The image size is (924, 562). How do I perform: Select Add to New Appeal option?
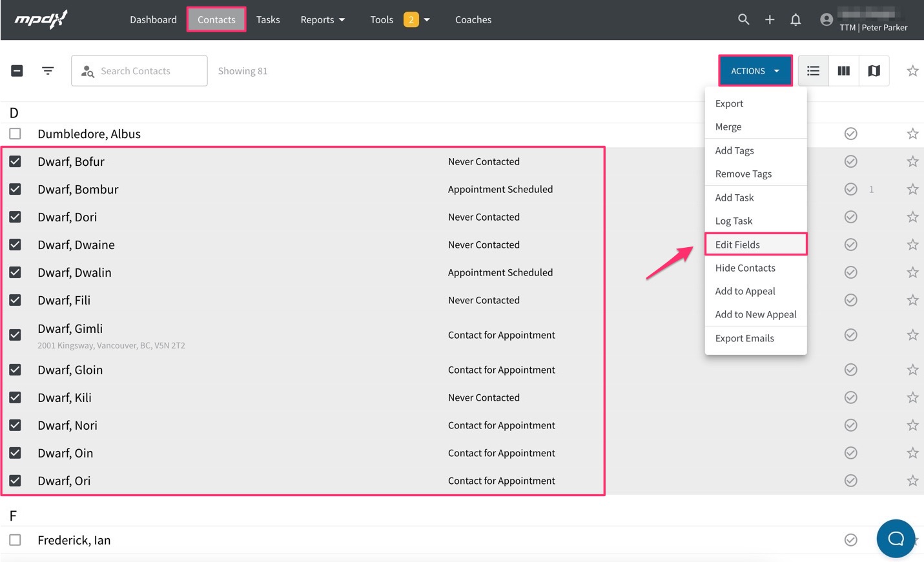(x=755, y=314)
